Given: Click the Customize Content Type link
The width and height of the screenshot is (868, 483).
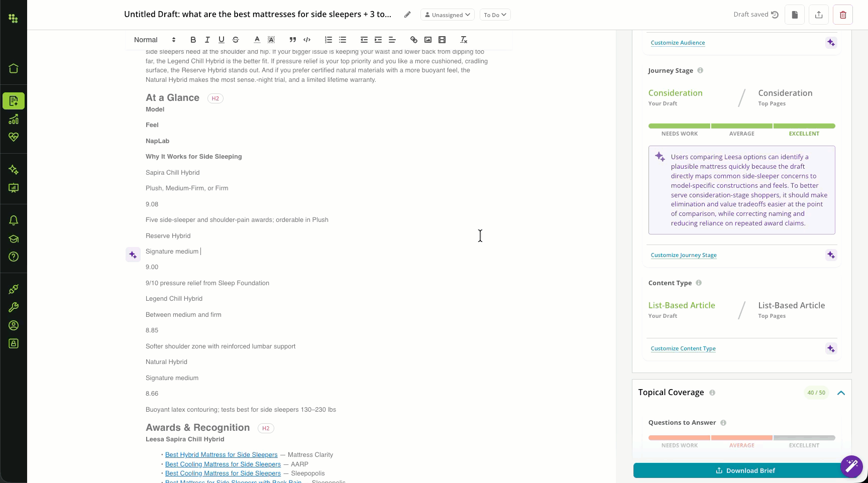Looking at the screenshot, I should tap(683, 348).
